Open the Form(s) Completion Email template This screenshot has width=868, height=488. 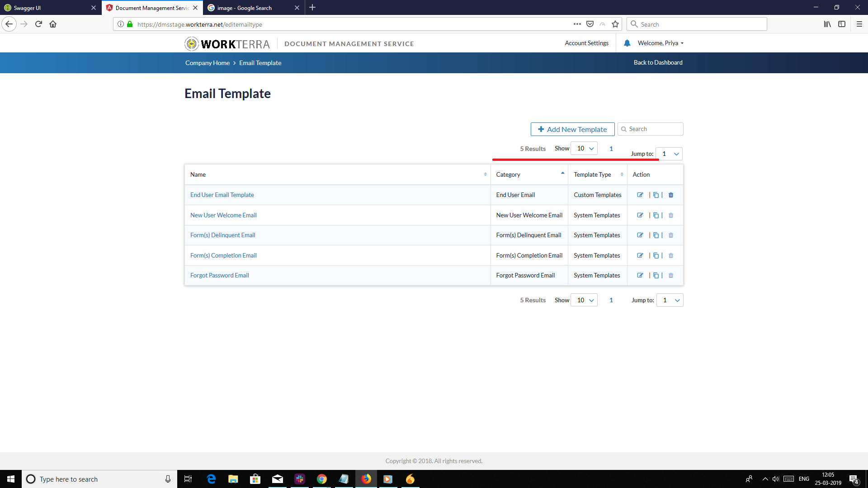point(223,255)
